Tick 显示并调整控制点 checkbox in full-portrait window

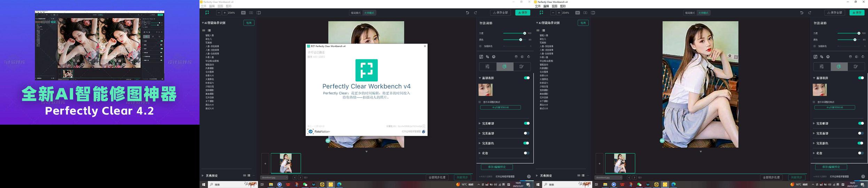[x=814, y=102]
